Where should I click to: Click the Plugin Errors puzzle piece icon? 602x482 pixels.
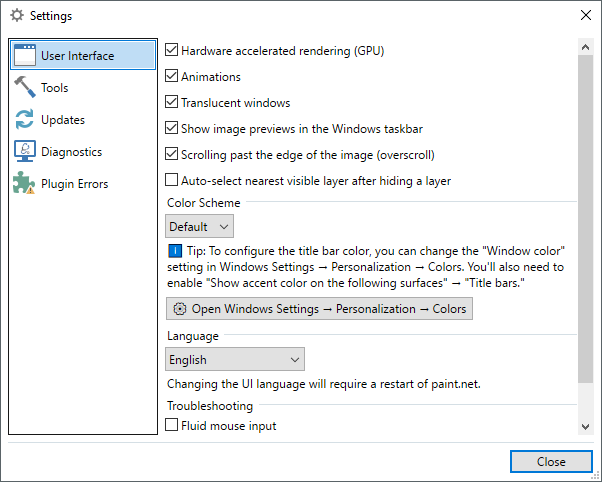(24, 183)
